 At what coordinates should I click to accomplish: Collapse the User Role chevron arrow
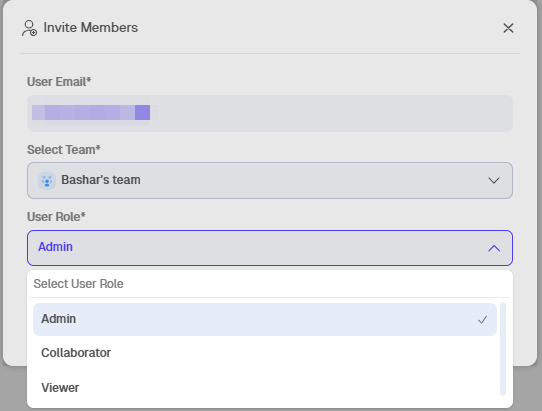(x=494, y=248)
